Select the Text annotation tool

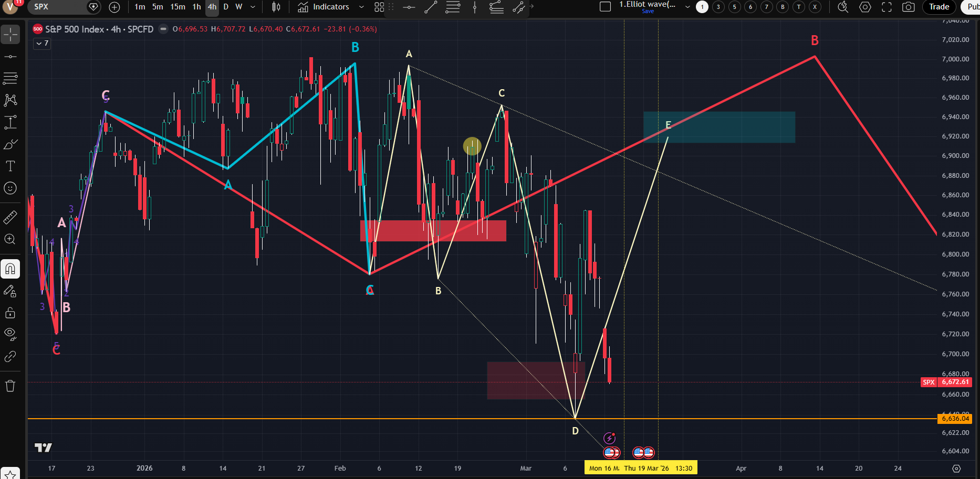(10, 166)
